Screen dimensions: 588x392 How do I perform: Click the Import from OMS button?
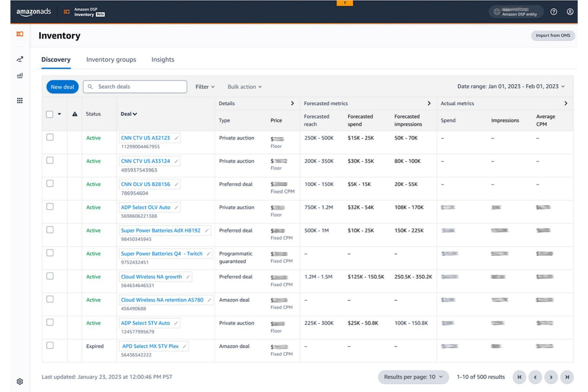[553, 36]
